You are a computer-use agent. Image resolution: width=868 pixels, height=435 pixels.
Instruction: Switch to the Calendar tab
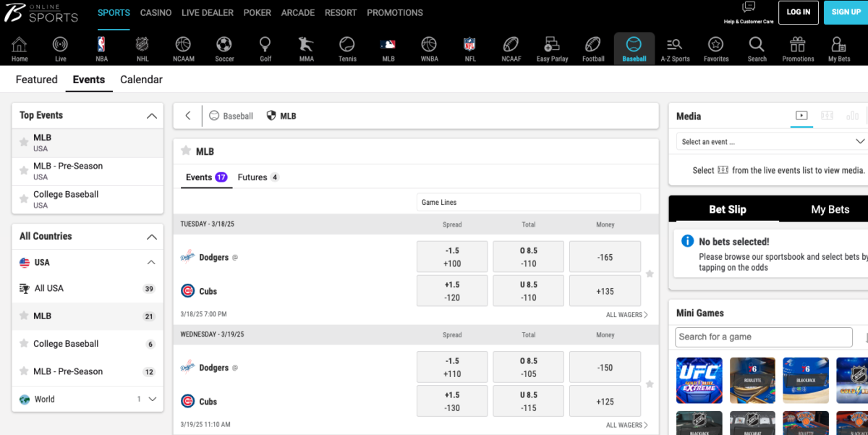pyautogui.click(x=141, y=80)
